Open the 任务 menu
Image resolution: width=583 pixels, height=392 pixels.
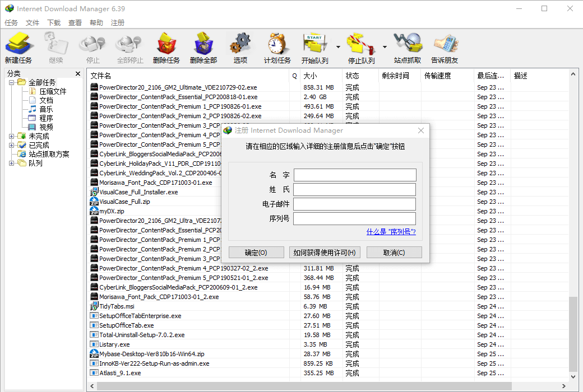[x=11, y=22]
